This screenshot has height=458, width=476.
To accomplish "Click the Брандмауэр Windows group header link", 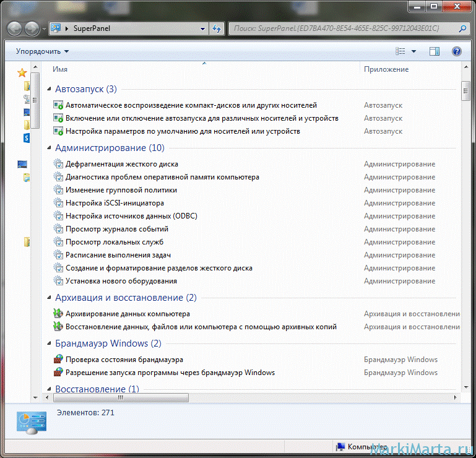I will point(108,343).
